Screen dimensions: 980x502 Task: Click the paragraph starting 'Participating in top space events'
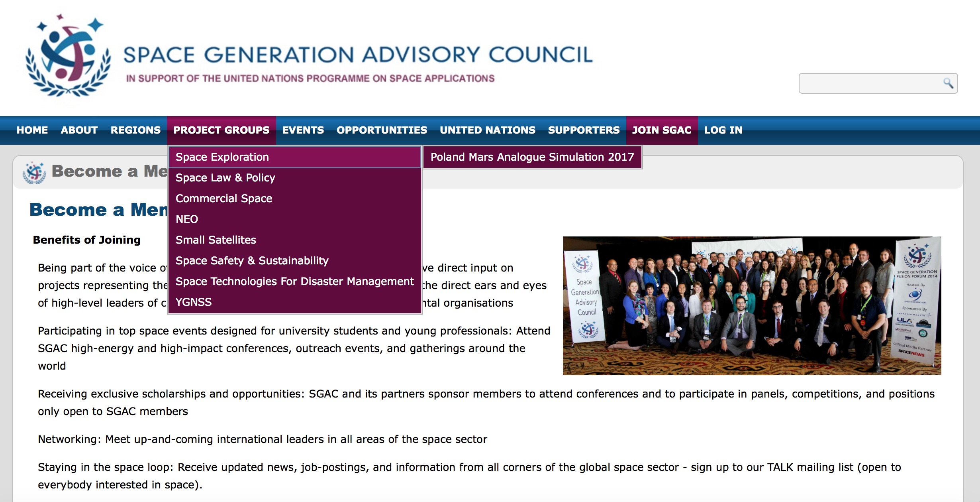294,348
